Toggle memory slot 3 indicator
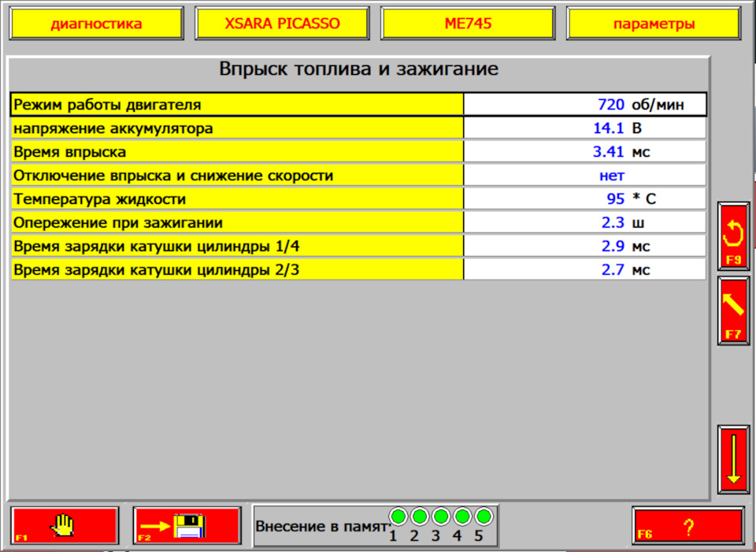The height and width of the screenshot is (552, 756). click(x=442, y=516)
